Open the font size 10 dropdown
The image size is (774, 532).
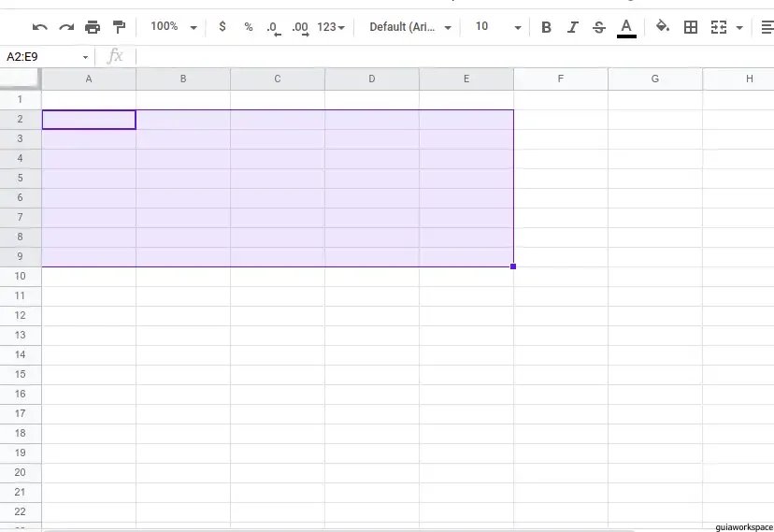click(x=497, y=27)
